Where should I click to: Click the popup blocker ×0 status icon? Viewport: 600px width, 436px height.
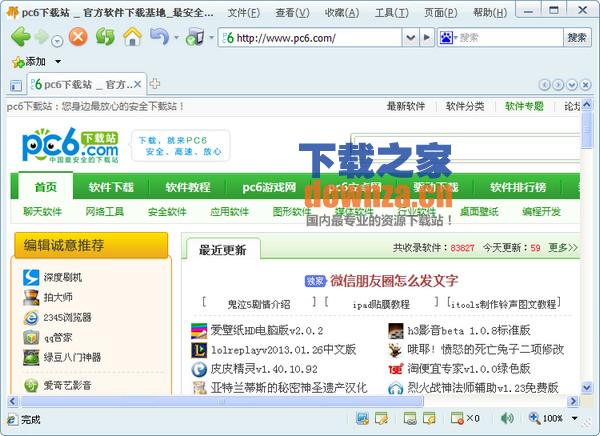(x=465, y=418)
